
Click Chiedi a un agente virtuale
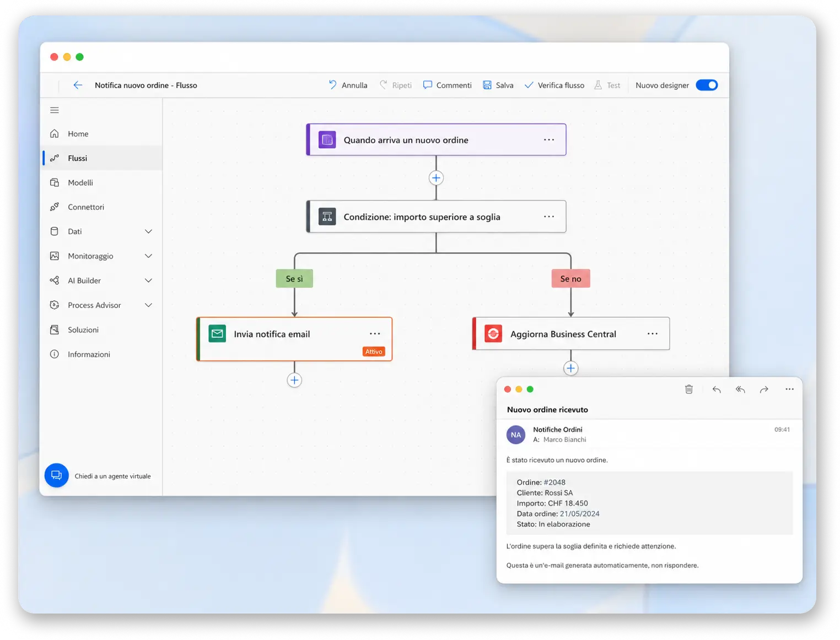pos(112,476)
